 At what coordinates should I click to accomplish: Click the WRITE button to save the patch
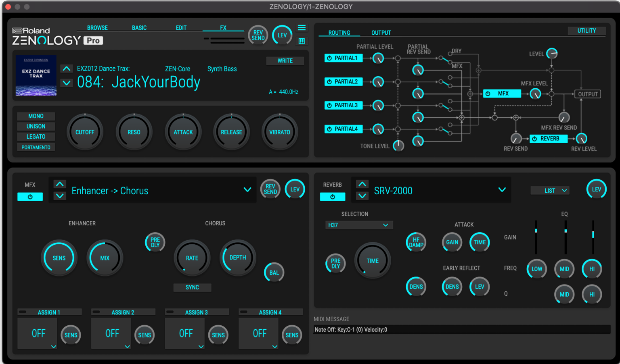click(285, 60)
